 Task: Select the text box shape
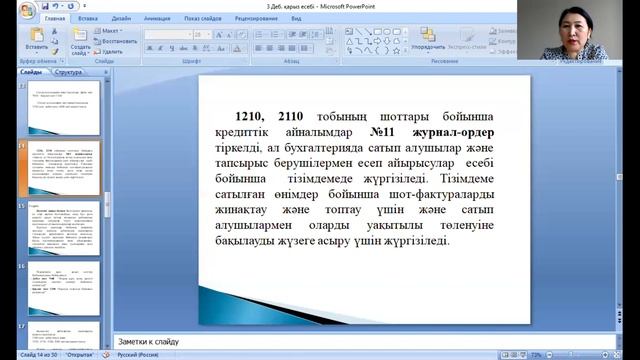(349, 31)
